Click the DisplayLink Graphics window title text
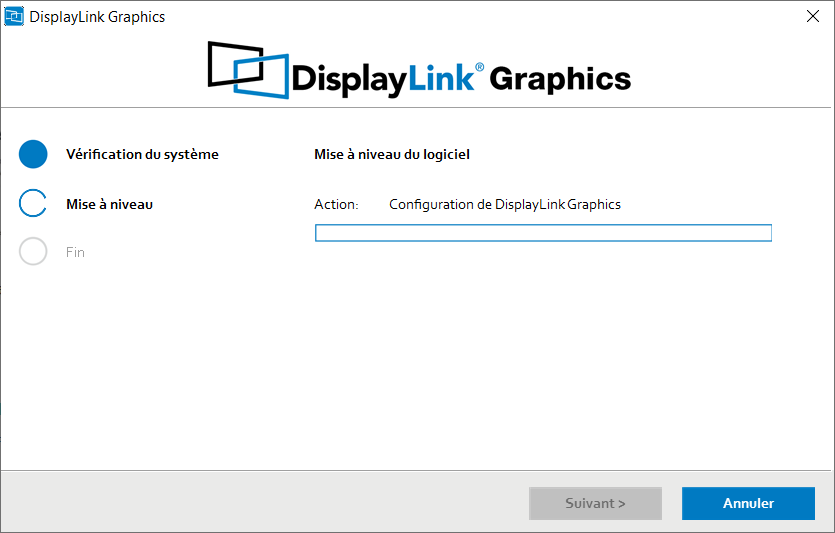 (97, 17)
